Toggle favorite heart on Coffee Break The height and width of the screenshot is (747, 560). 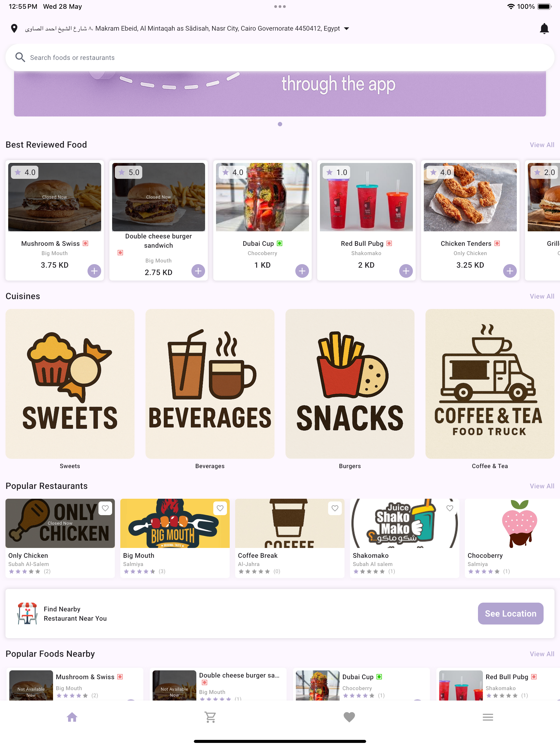(x=335, y=508)
